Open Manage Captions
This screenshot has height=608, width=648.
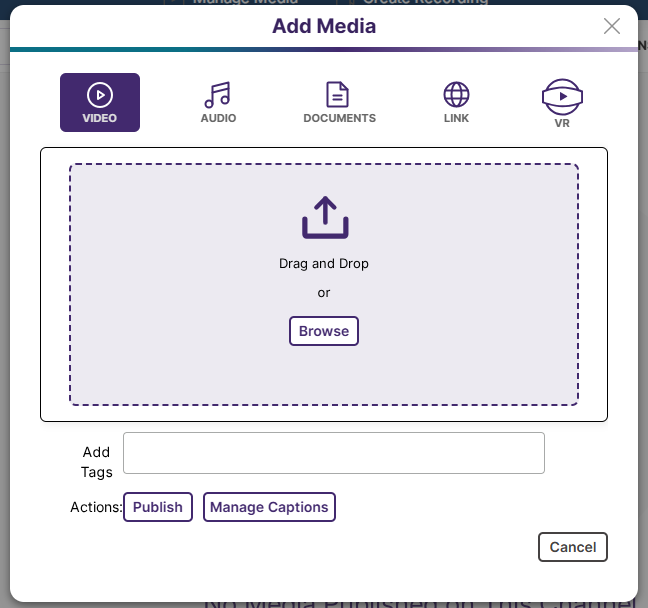coord(269,507)
